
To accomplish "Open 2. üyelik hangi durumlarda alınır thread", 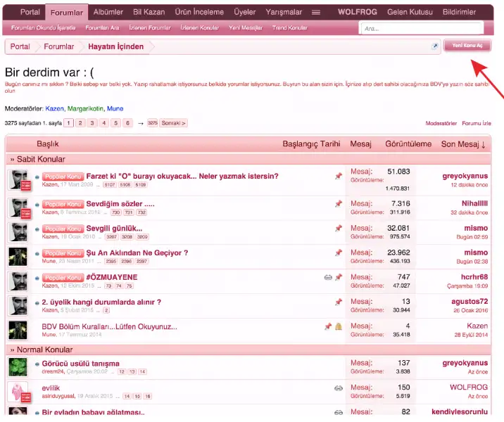I will point(101,302).
